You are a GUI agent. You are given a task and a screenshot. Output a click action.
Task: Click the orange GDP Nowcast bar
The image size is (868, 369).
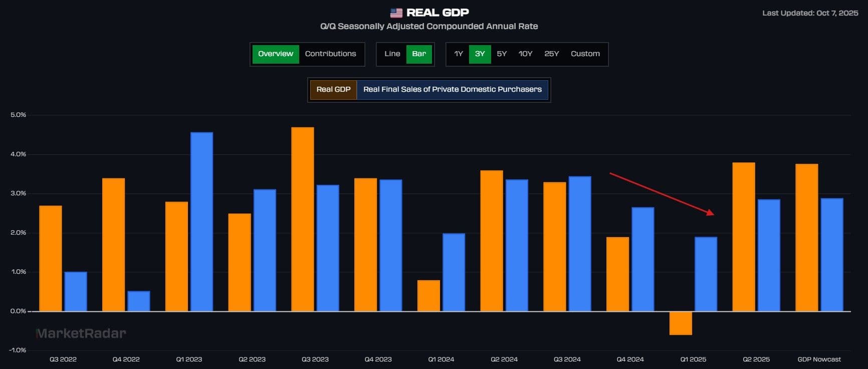[806, 238]
